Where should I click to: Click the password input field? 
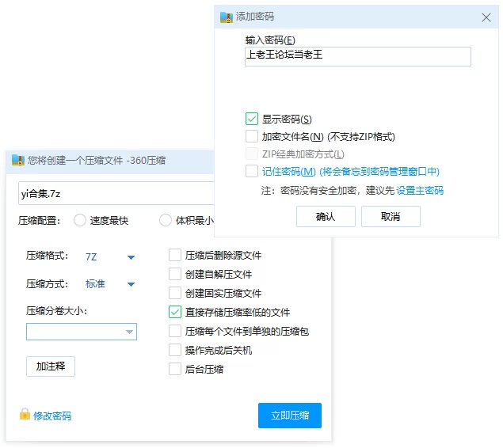click(358, 57)
